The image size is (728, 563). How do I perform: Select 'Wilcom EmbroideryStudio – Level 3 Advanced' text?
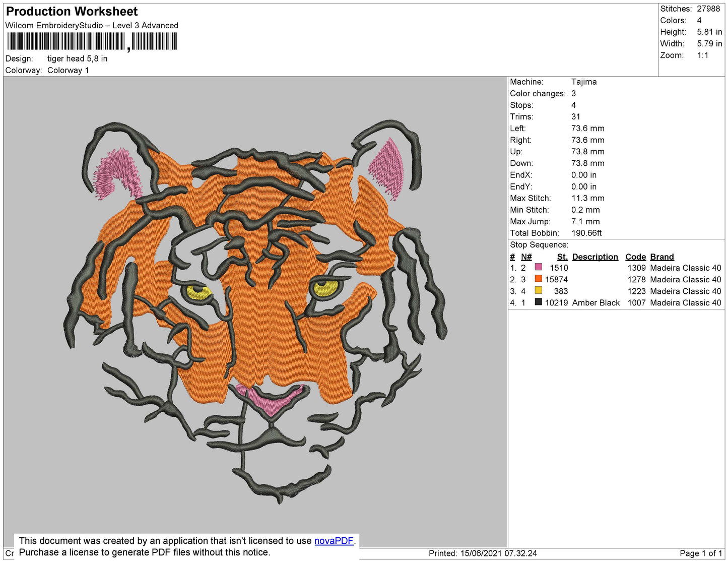(92, 25)
